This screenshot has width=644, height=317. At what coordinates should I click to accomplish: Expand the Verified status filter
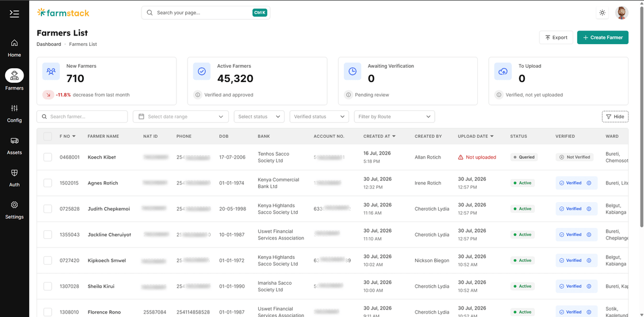(x=319, y=117)
